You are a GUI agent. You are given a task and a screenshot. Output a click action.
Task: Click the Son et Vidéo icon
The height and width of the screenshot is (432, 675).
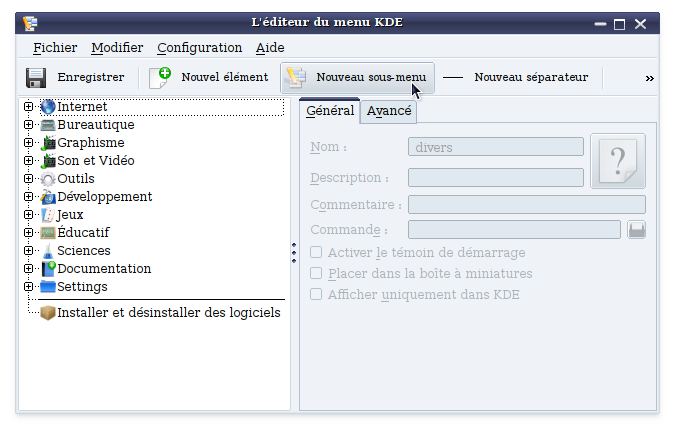[48, 161]
